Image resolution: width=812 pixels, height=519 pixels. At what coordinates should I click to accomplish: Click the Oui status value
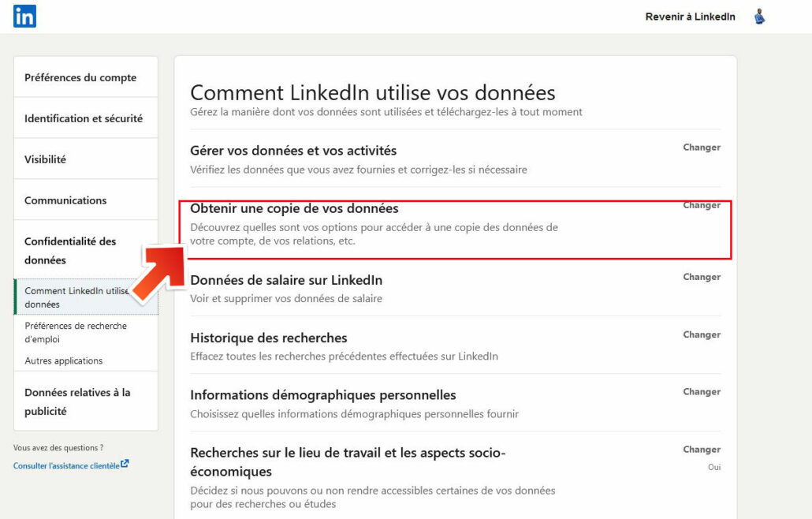point(714,467)
